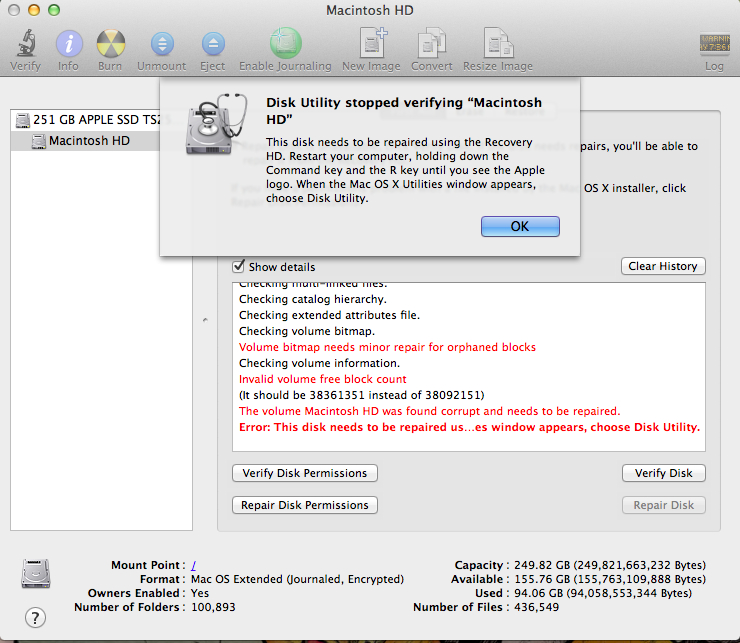
Task: Click the Available value 155.76 GB
Action: 610,579
